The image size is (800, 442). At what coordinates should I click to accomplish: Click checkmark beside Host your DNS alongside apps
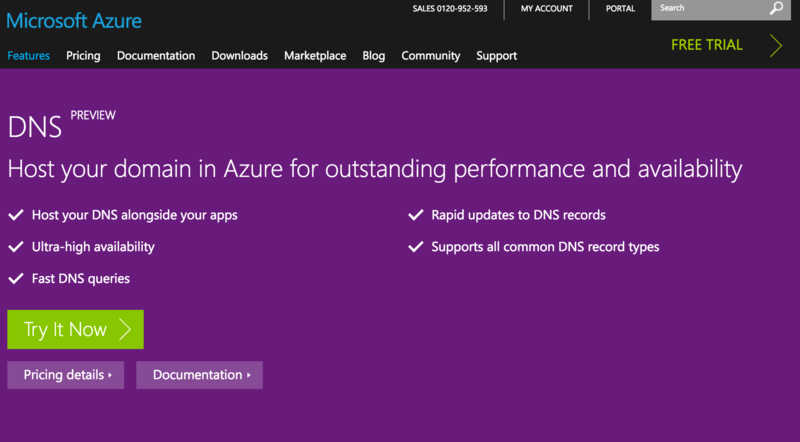[16, 215]
